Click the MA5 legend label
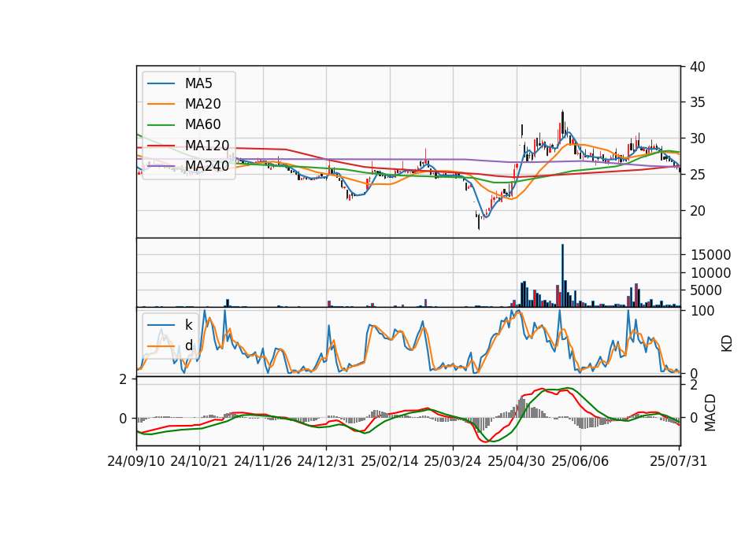756x543 pixels. pyautogui.click(x=198, y=83)
